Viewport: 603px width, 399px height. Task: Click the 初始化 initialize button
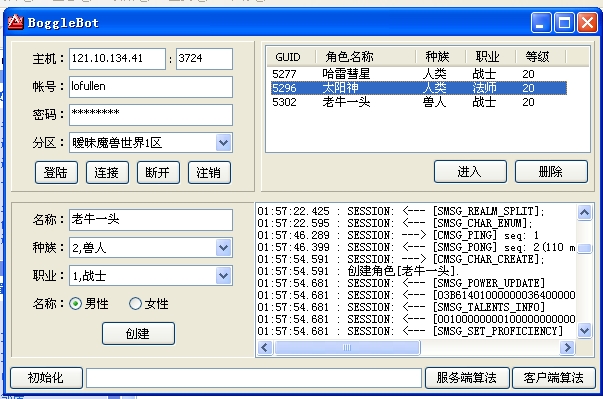pos(46,378)
